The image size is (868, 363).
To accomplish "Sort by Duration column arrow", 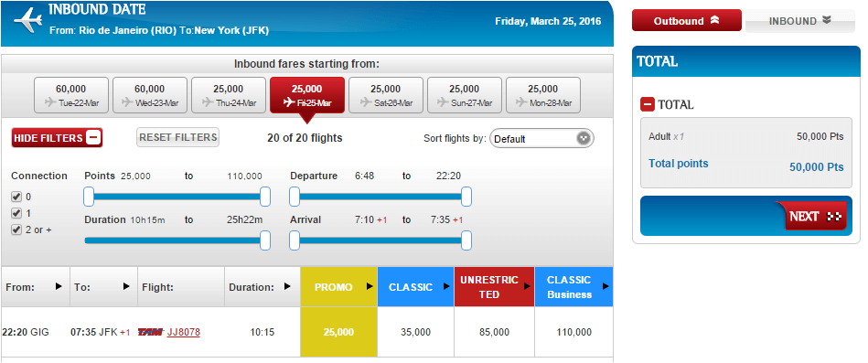I will pyautogui.click(x=287, y=286).
